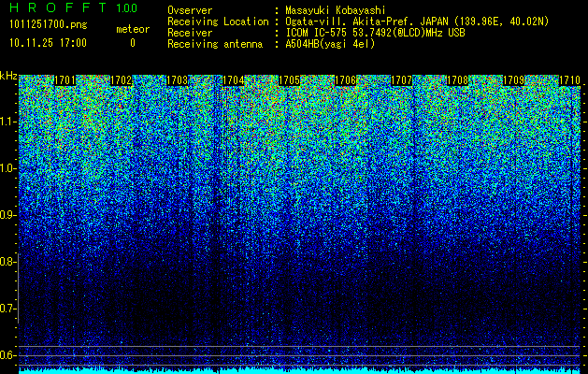Click the 1709 time marker
This screenshot has height=374, width=588.
point(513,80)
